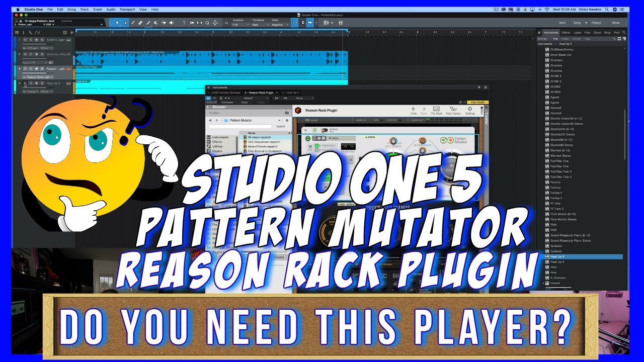This screenshot has height=362, width=644.
Task: Select the Mute tool
Action: pyautogui.click(x=156, y=23)
